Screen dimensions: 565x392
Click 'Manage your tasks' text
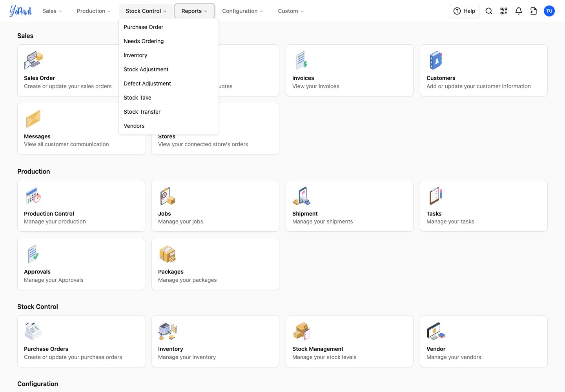450,221
